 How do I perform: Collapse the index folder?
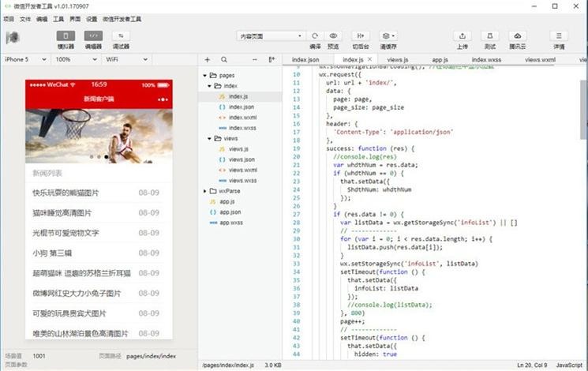(x=209, y=86)
